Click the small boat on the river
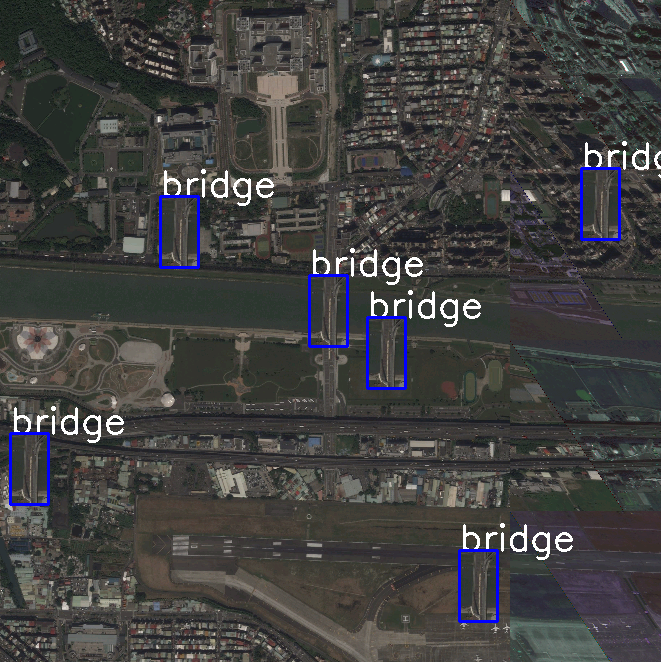This screenshot has width=661, height=662. pyautogui.click(x=100, y=315)
